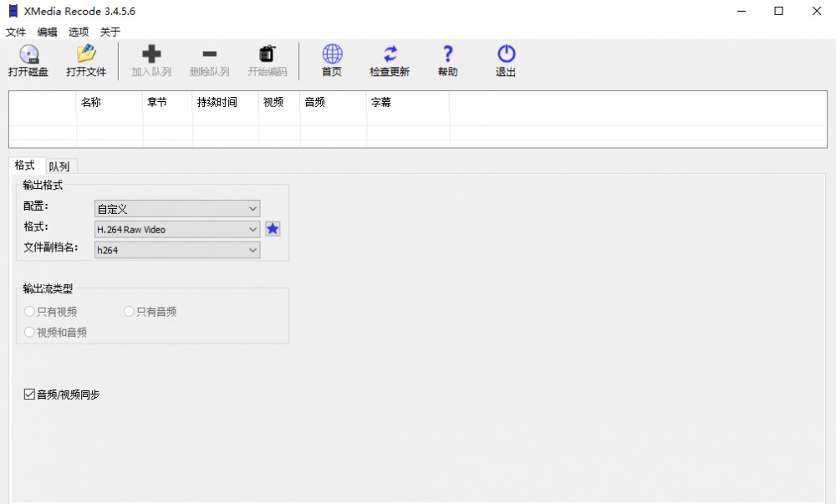Start encoding with the 开始编码 icon

tap(267, 54)
